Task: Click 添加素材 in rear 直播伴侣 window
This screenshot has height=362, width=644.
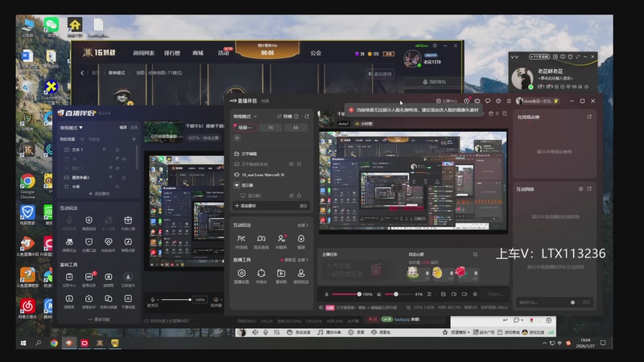Action: click(x=99, y=193)
